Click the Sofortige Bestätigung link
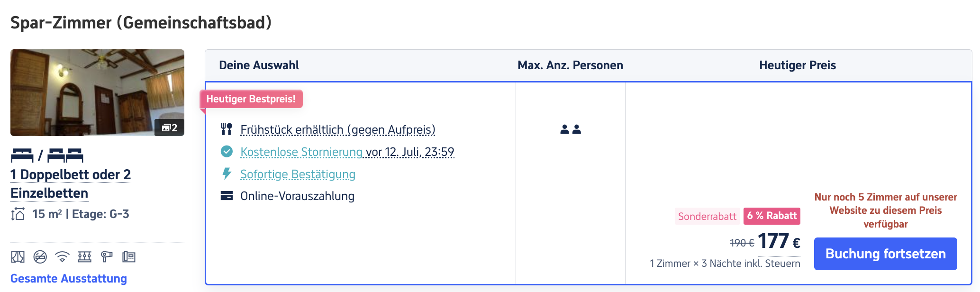 [x=298, y=174]
